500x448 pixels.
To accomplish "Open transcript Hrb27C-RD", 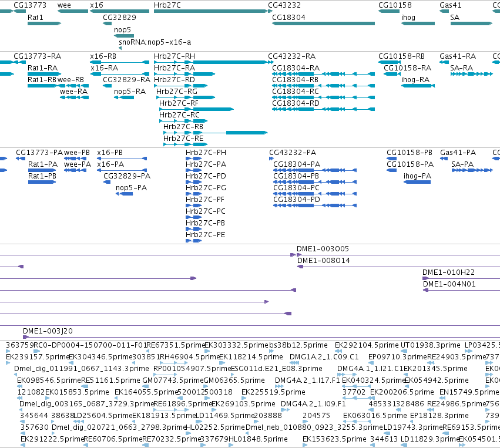I will pos(181,86).
